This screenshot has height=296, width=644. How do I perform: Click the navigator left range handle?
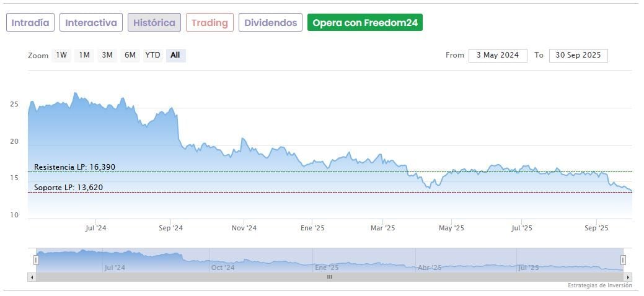[36, 260]
